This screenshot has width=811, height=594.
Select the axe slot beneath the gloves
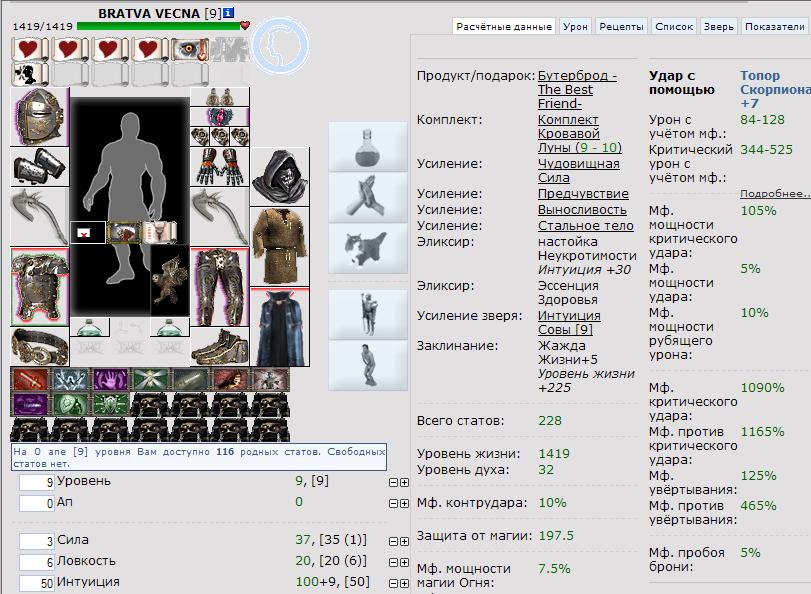point(220,217)
